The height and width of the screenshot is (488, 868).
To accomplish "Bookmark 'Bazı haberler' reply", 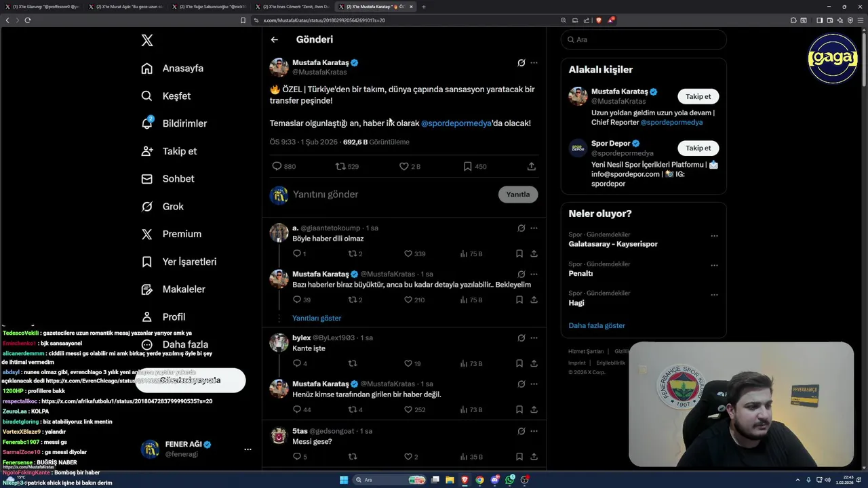I will point(519,300).
